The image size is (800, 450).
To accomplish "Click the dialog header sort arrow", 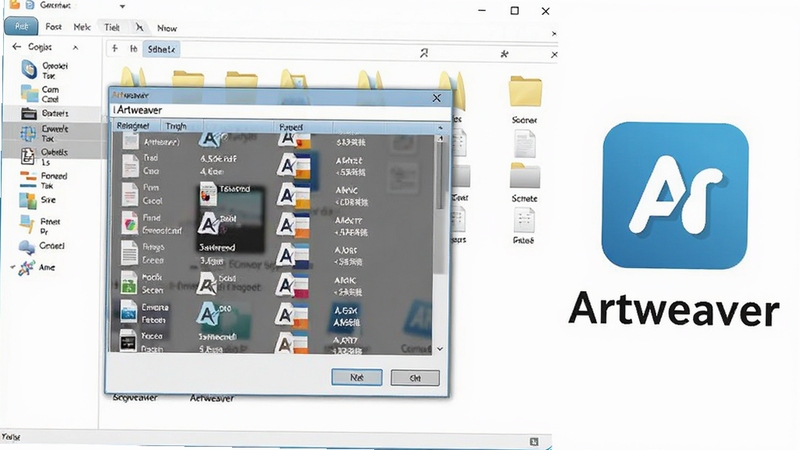I will click(440, 127).
